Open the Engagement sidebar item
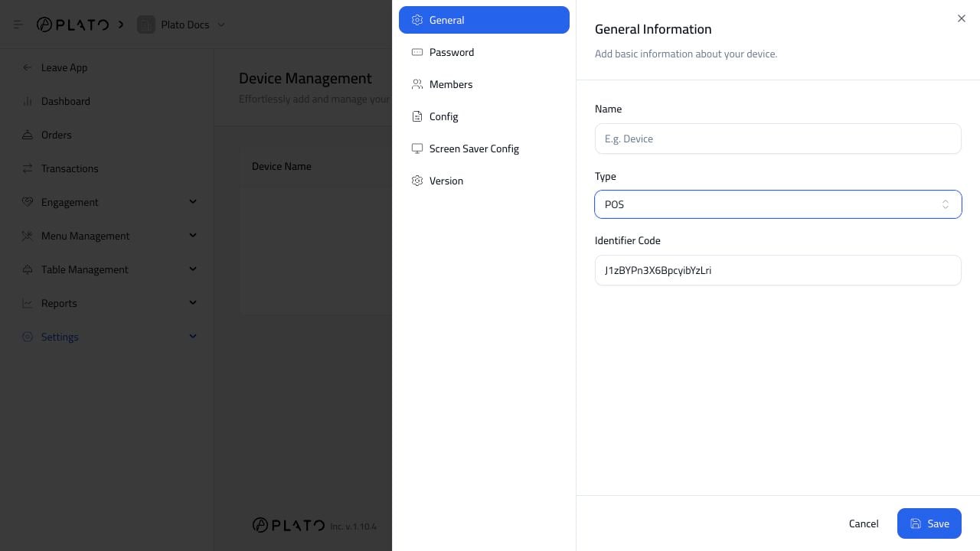The height and width of the screenshot is (551, 980). (107, 202)
